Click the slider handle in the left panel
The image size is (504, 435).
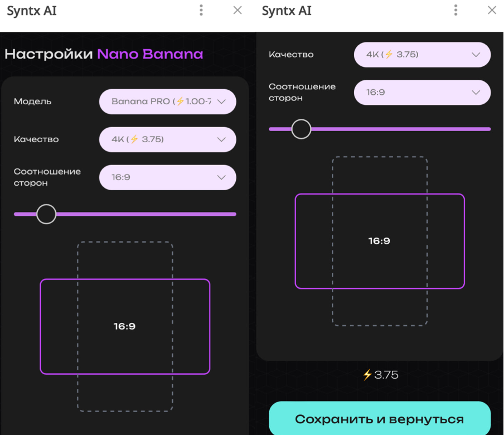[46, 214]
